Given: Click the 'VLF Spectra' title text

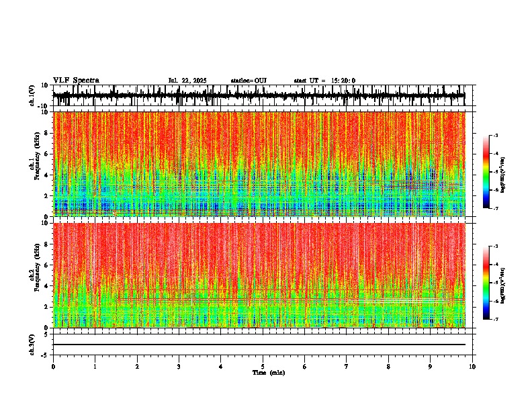Looking at the screenshot, I should (x=76, y=81).
